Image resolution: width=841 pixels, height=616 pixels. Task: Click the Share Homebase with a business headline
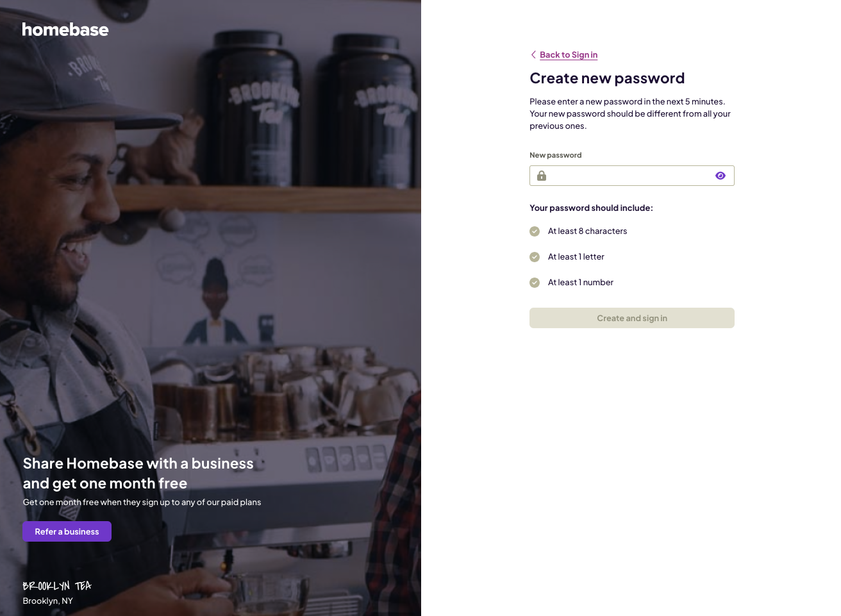(138, 473)
